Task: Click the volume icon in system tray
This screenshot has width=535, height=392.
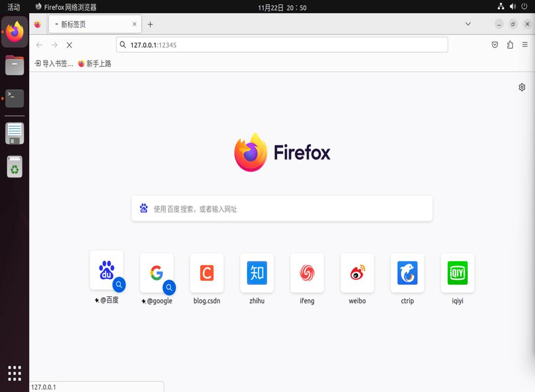Action: tap(512, 6)
